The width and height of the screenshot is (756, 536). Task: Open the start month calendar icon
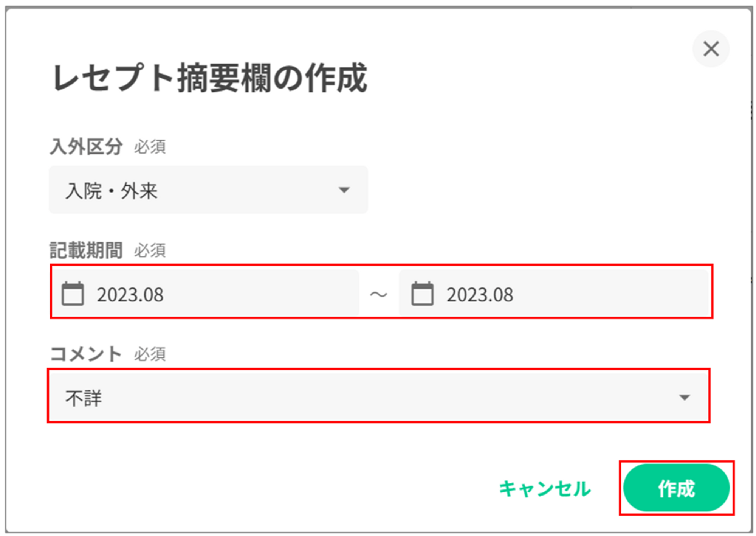click(x=73, y=294)
